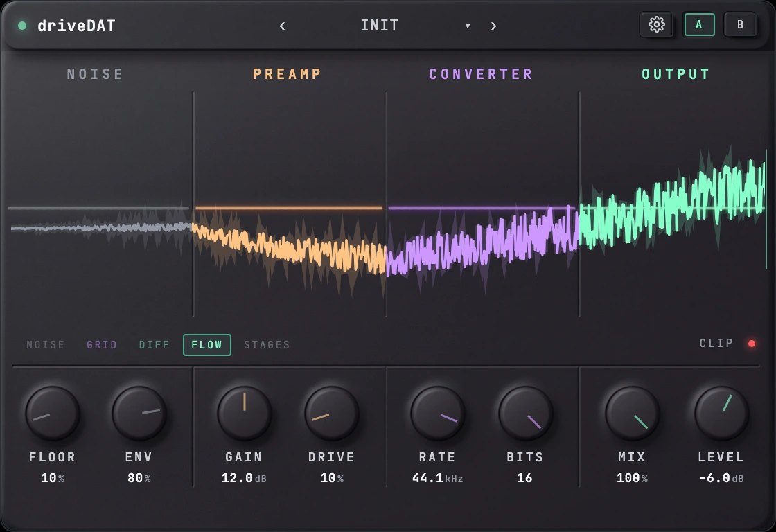The image size is (776, 532).
Task: Click the LEVEL knob
Action: (x=721, y=413)
